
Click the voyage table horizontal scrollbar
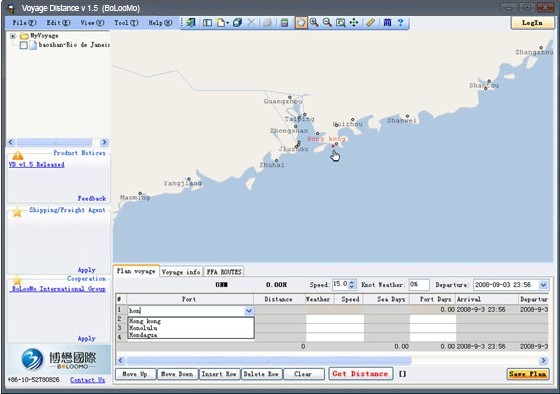(332, 360)
